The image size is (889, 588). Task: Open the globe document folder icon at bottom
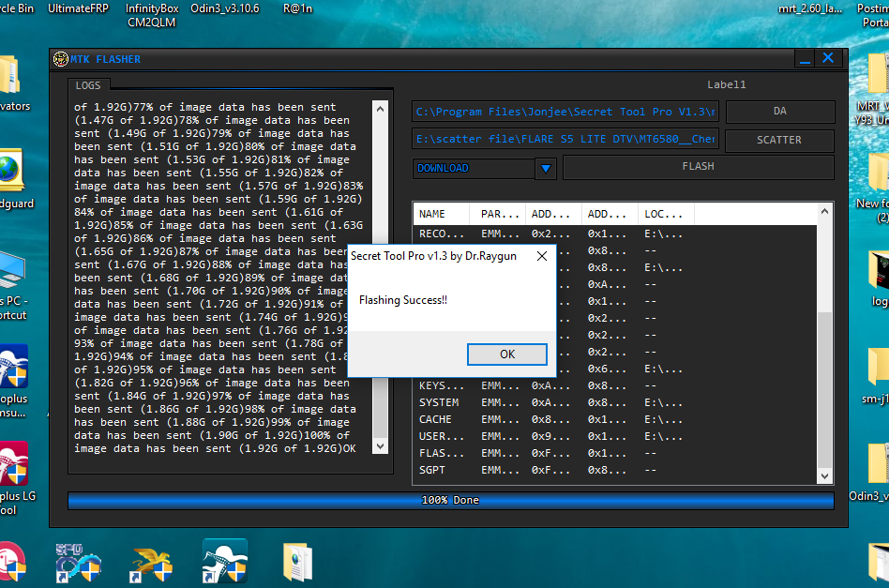[297, 562]
